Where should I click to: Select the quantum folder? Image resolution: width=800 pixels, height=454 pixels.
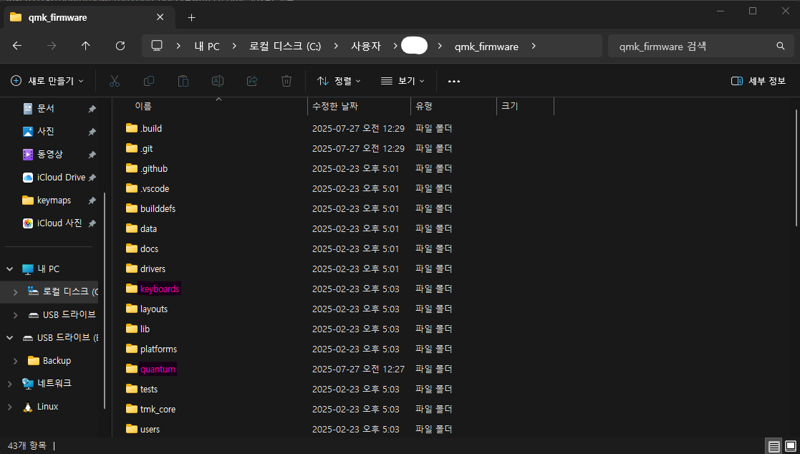coord(158,369)
